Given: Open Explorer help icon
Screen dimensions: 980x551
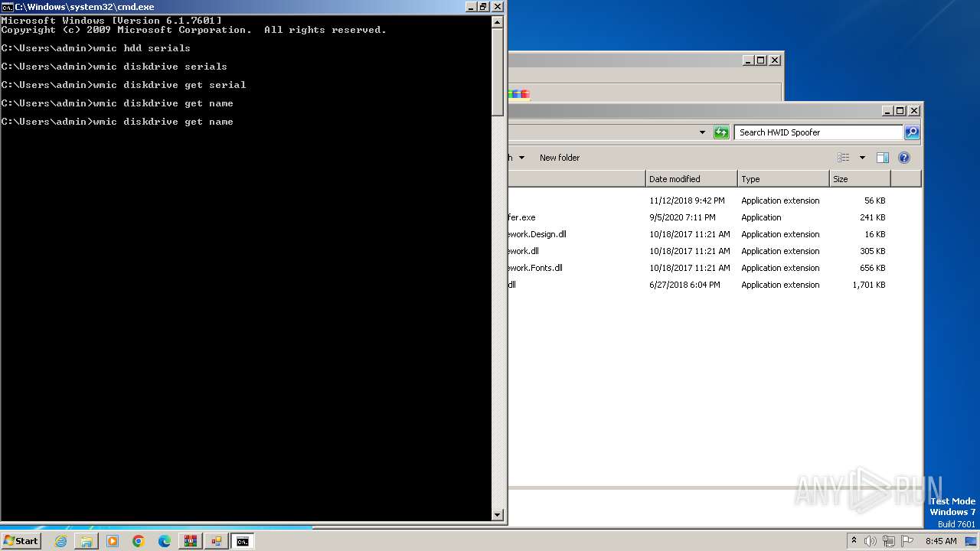Looking at the screenshot, I should click(x=904, y=158).
